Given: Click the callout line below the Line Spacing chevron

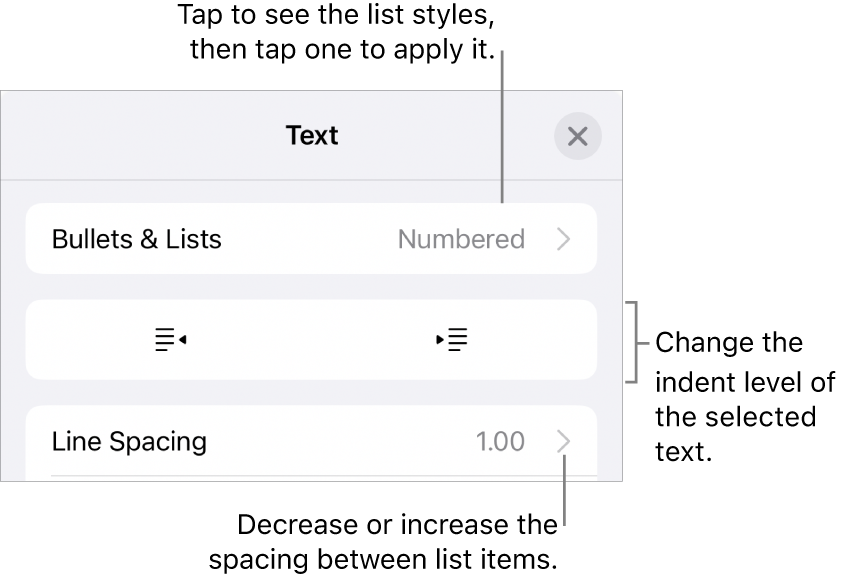Looking at the screenshot, I should click(x=565, y=495).
